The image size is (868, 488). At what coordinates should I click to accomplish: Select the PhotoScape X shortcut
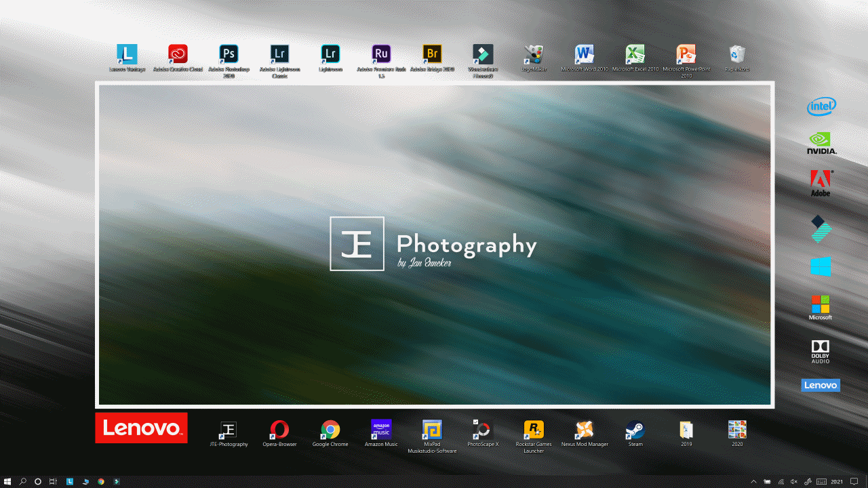483,434
